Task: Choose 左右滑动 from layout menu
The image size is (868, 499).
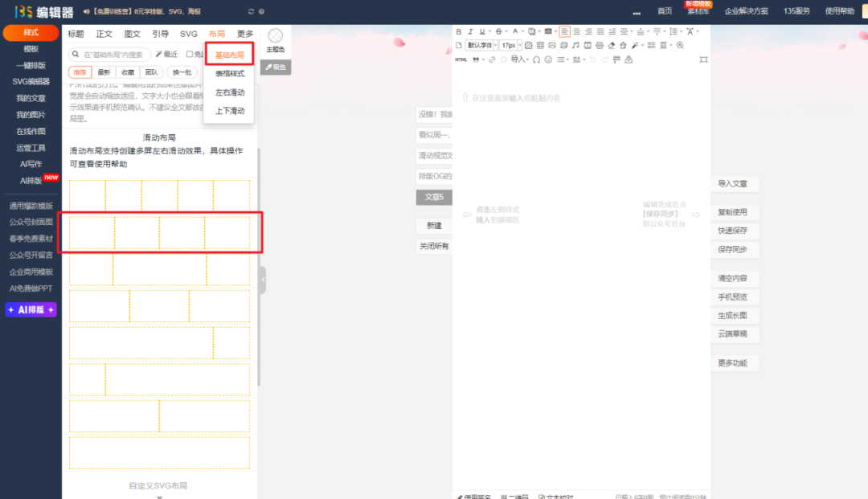Action: point(230,92)
